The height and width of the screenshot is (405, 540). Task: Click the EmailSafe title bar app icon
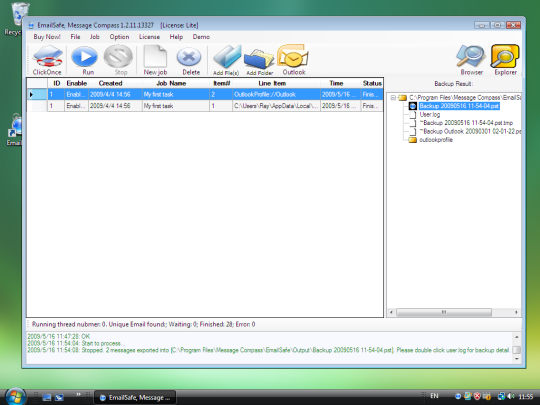(31, 25)
